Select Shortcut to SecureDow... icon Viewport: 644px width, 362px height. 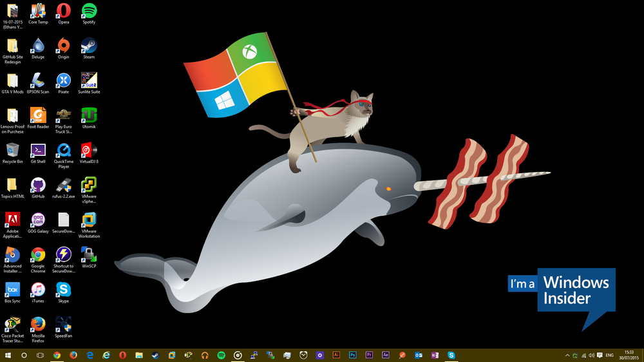[63, 260]
